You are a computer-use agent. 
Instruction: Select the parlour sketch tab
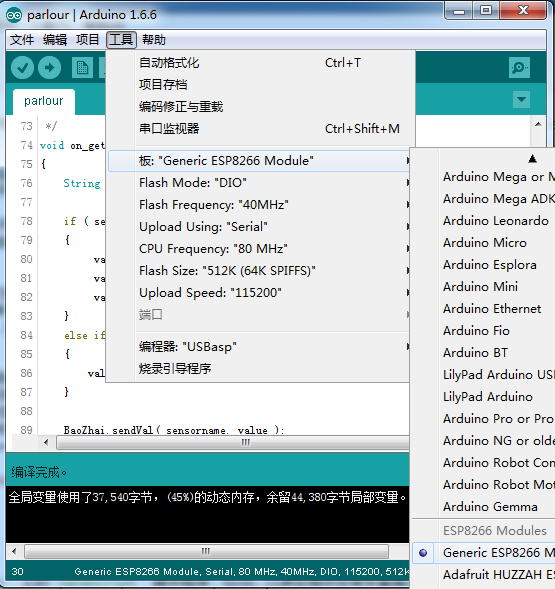[44, 101]
